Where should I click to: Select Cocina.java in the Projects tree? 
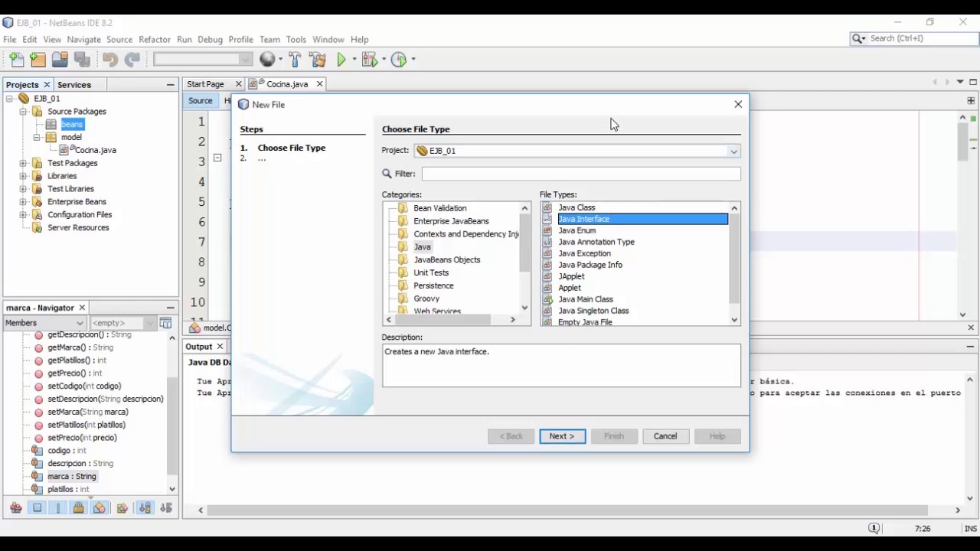(95, 150)
